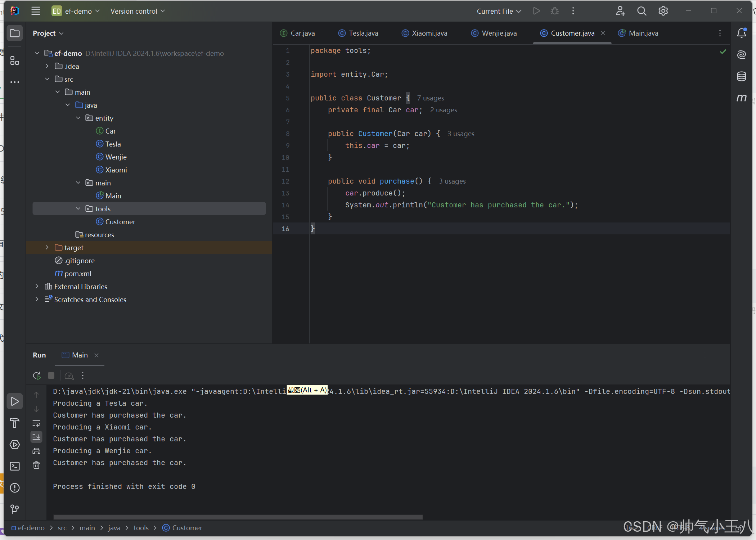
Task: Switch to the Main.java tab
Action: point(643,33)
